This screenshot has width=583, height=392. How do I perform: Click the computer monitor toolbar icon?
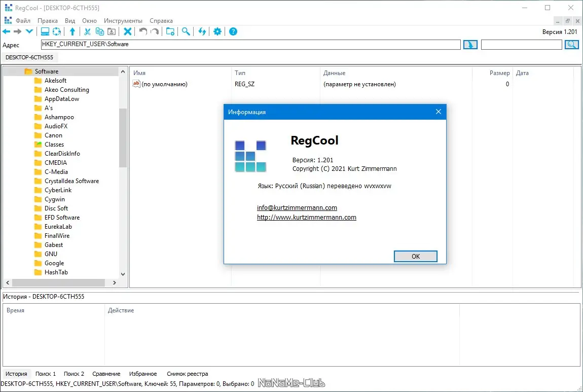pyautogui.click(x=45, y=31)
